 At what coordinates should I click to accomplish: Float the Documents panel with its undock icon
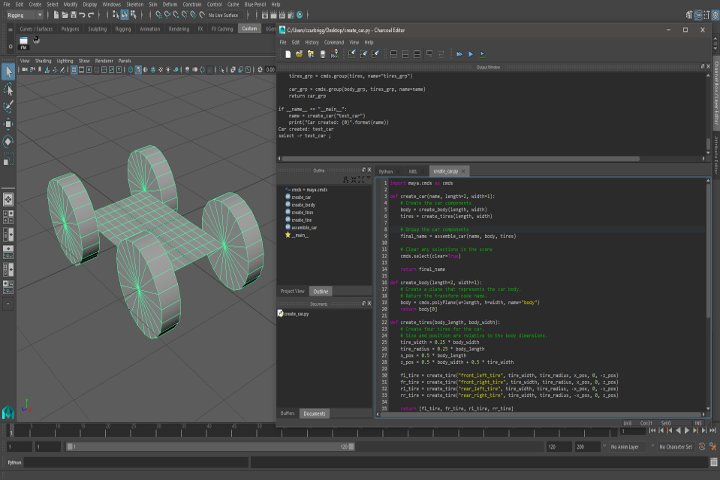coord(364,304)
